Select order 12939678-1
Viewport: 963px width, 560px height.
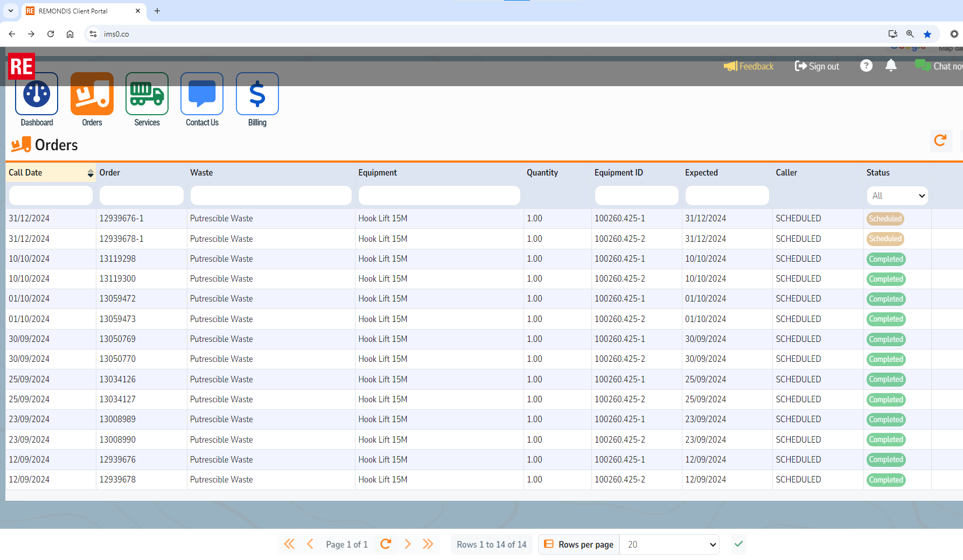point(121,239)
